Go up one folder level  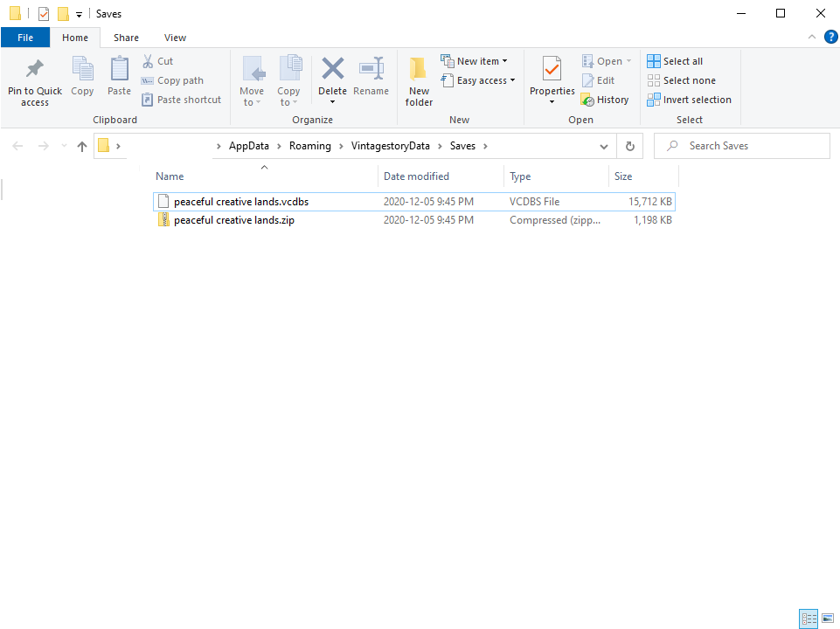[82, 146]
